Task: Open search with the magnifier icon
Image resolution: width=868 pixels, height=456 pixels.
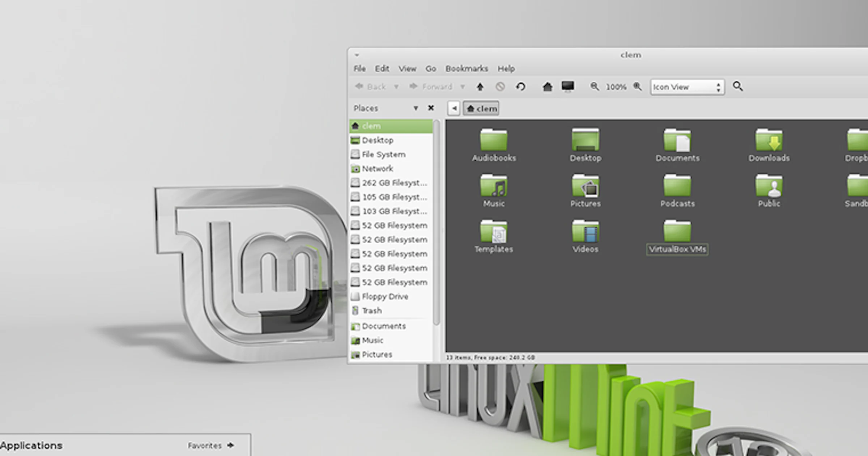Action: coord(738,86)
